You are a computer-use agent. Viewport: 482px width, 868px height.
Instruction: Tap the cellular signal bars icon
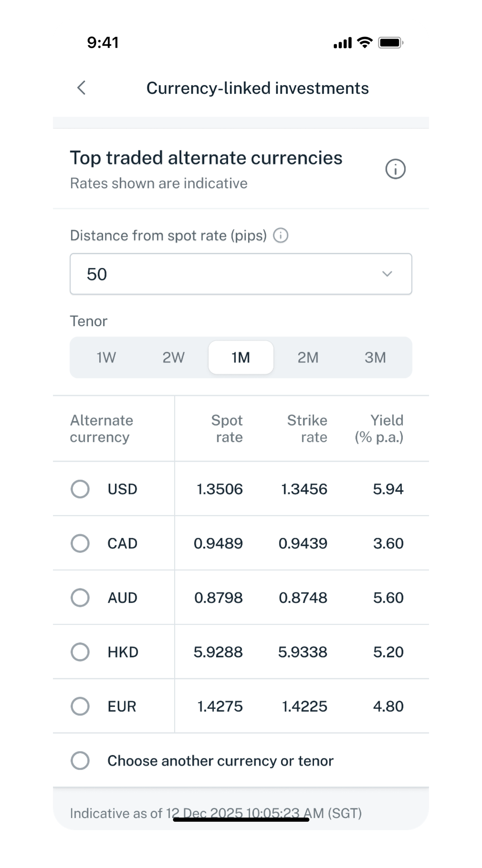pyautogui.click(x=342, y=43)
